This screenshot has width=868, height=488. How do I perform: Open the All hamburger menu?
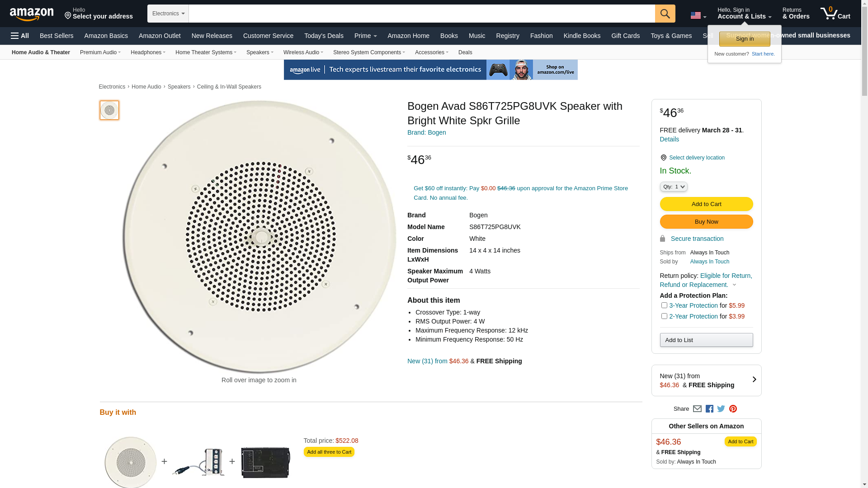tap(20, 36)
